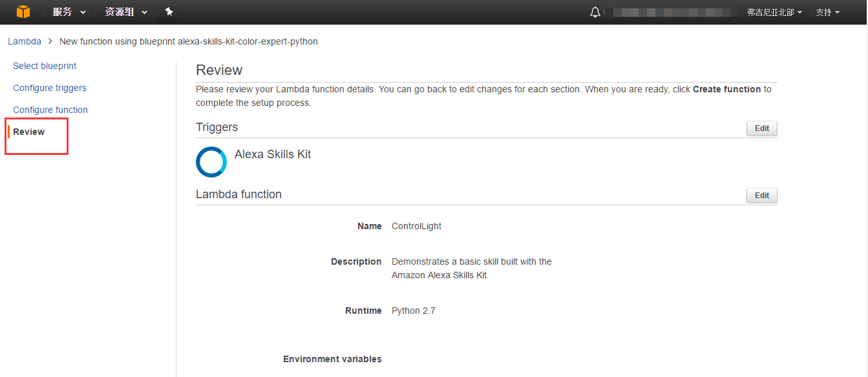Open the Configure function step
Viewport: 868px width, 377px height.
point(50,110)
